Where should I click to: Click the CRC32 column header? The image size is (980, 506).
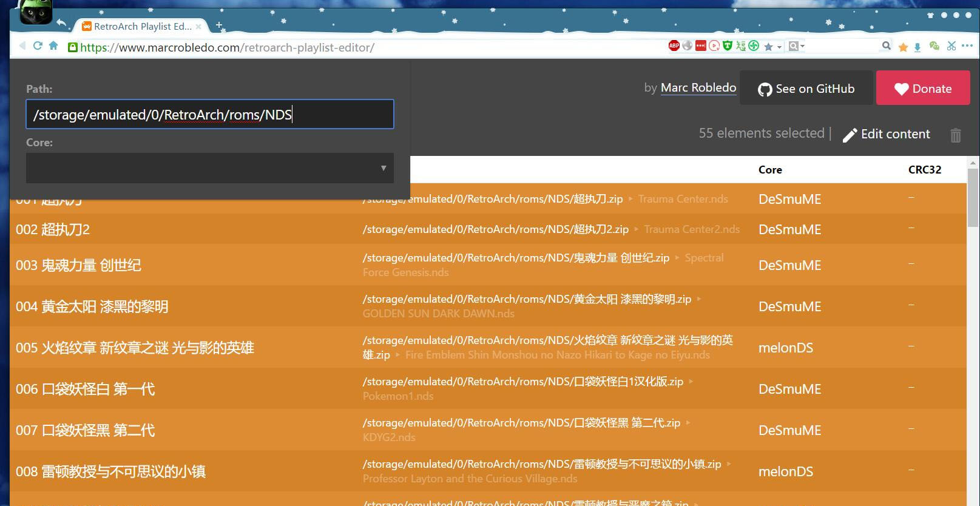click(925, 170)
